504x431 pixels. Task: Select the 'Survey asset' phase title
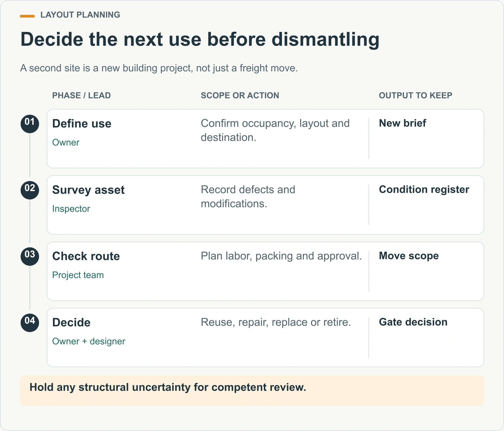point(88,190)
